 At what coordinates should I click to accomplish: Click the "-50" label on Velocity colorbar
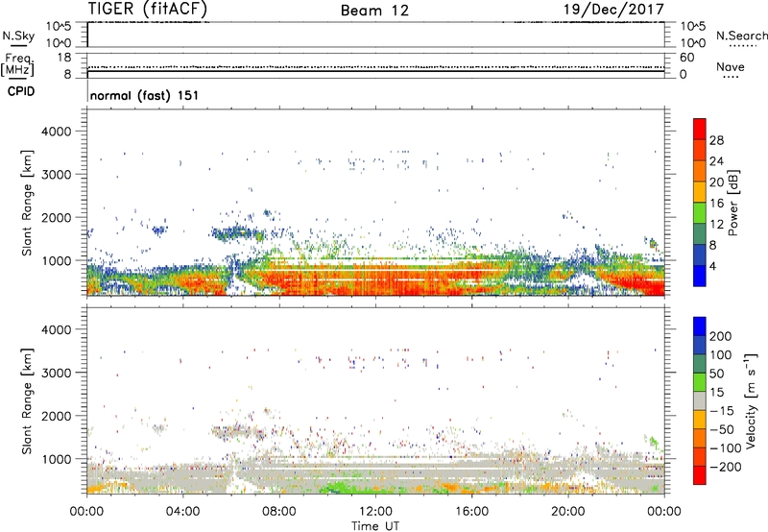(722, 429)
